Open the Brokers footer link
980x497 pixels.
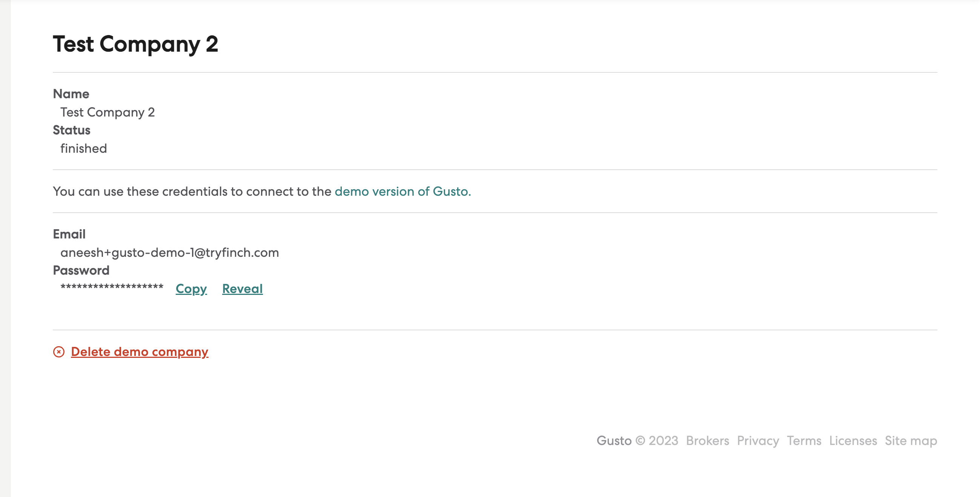point(707,440)
